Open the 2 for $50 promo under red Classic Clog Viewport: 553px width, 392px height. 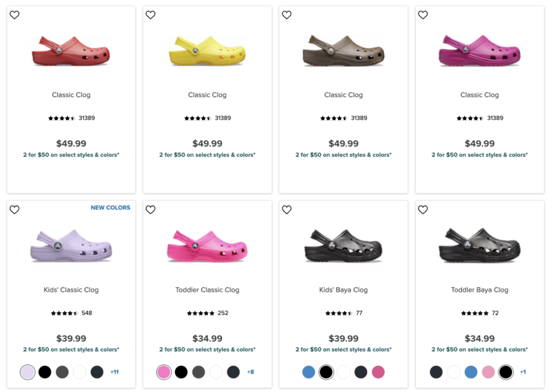71,154
